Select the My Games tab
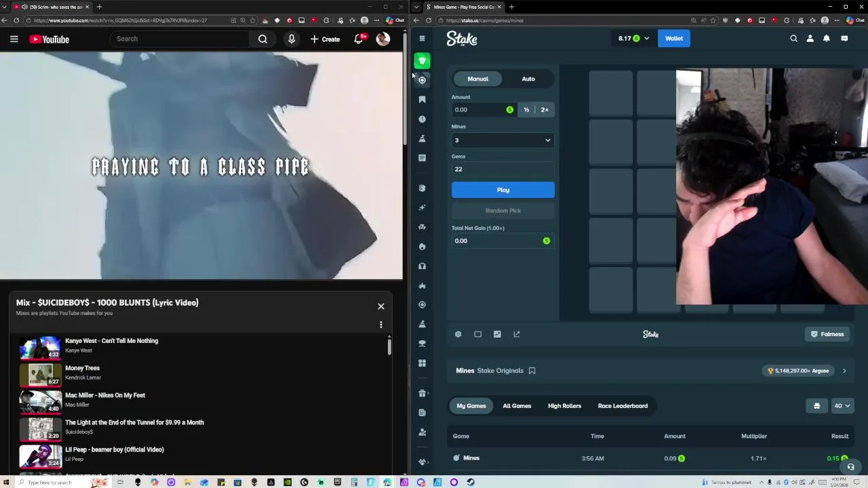Image resolution: width=868 pixels, height=488 pixels. tap(471, 406)
